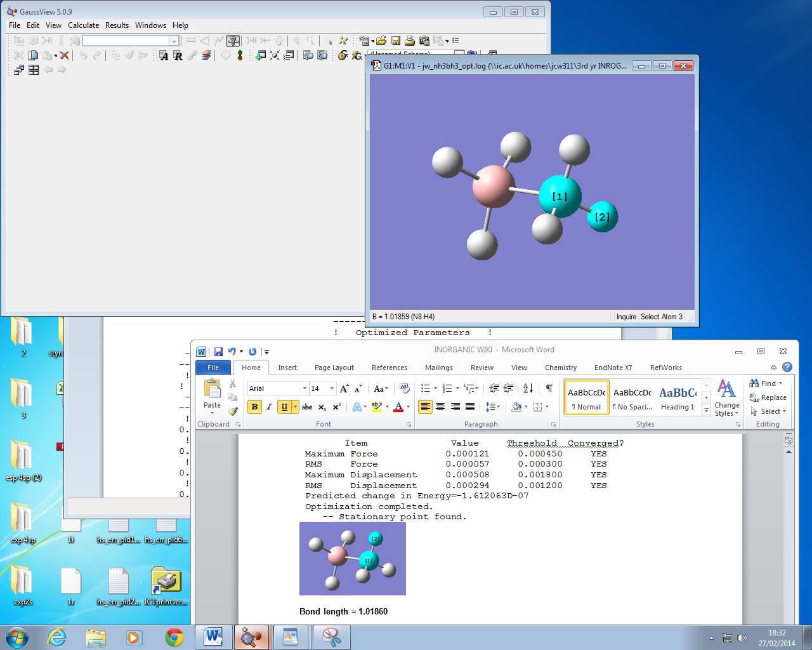Apply the yellow Text Highlight Color in Word
812x650 pixels.
(376, 407)
